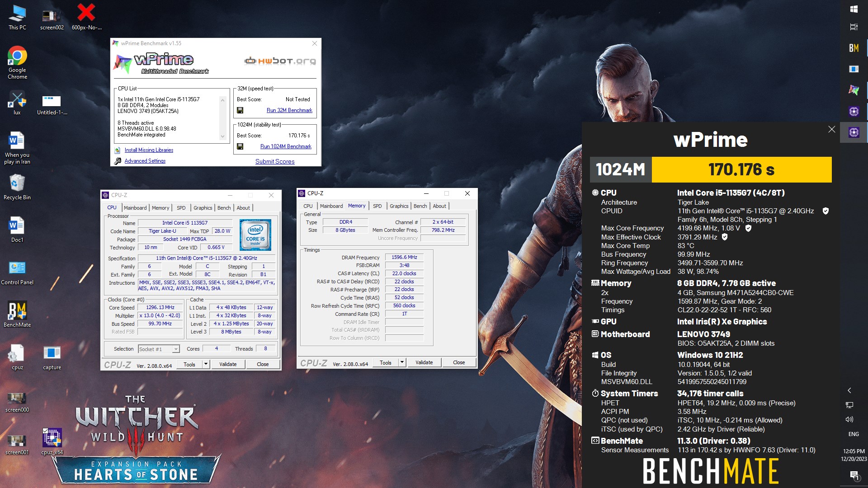Launch cpuz_x64 from the desktop
Viewport: 868px width, 488px height.
tap(52, 442)
